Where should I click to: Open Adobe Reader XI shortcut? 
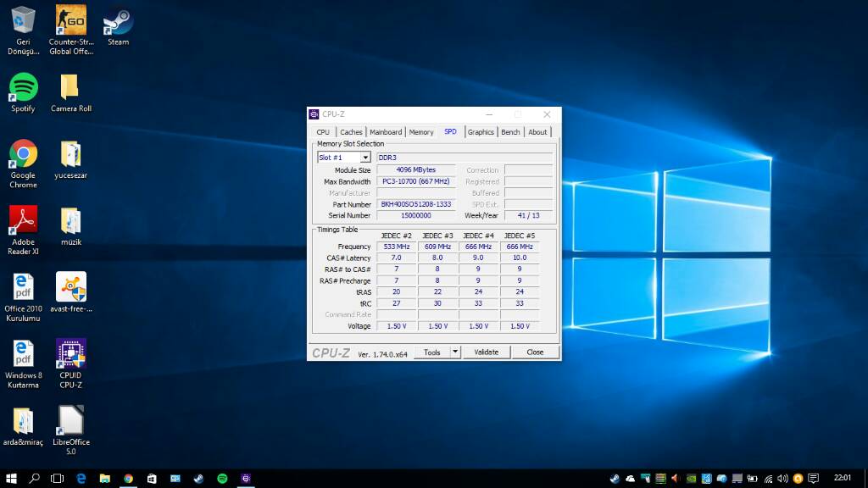pos(23,220)
